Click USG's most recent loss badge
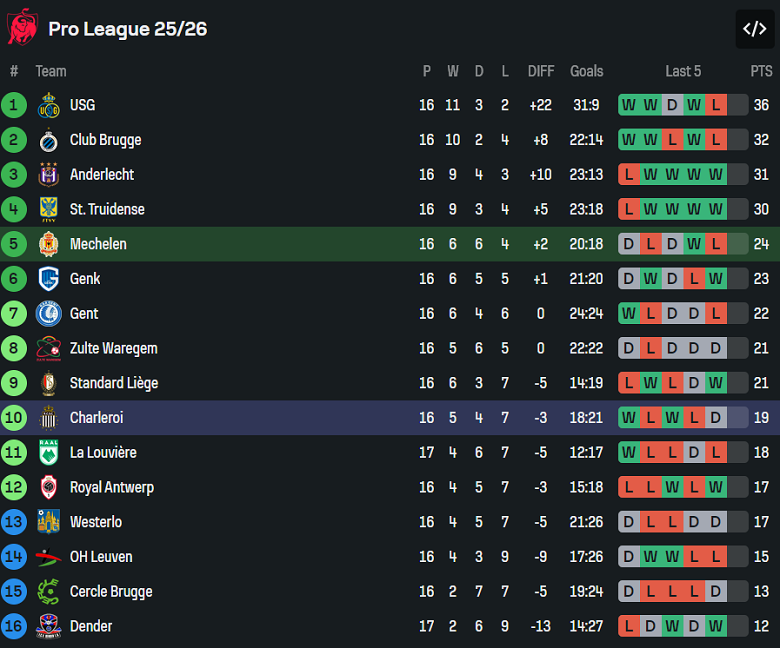Image resolution: width=780 pixels, height=648 pixels. [716, 105]
